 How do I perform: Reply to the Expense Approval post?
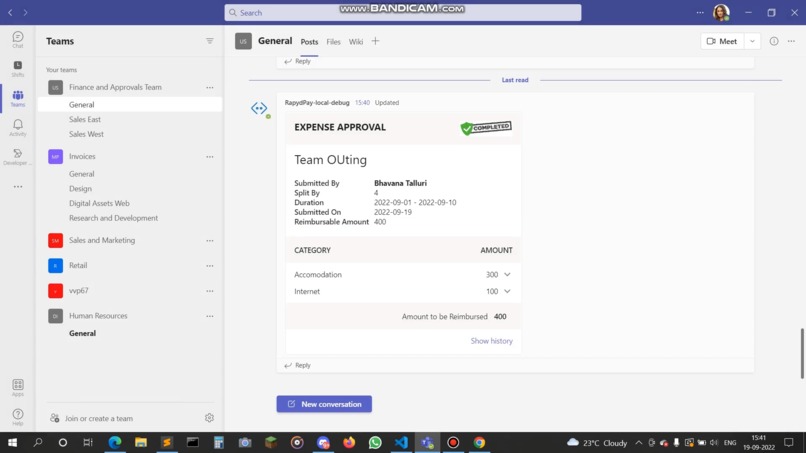point(298,365)
